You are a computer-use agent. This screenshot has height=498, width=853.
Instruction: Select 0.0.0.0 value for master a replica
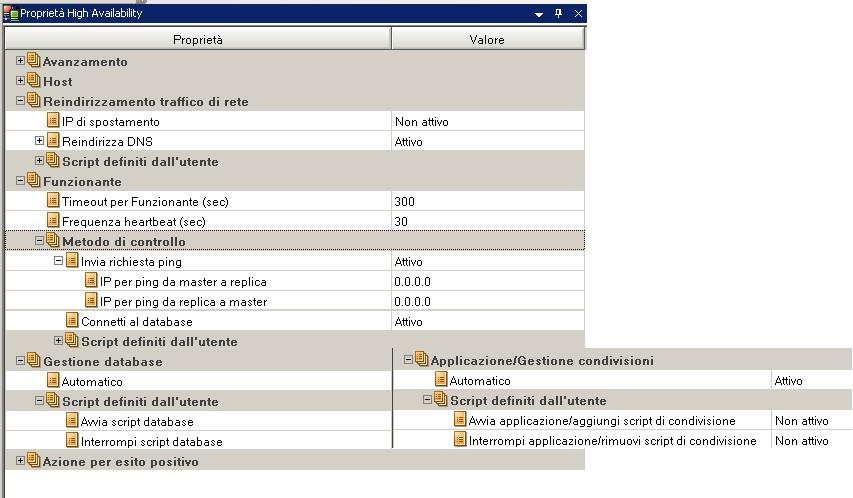click(412, 282)
